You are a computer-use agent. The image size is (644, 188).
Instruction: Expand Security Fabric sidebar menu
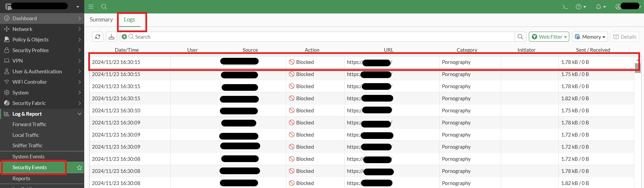coord(42,103)
